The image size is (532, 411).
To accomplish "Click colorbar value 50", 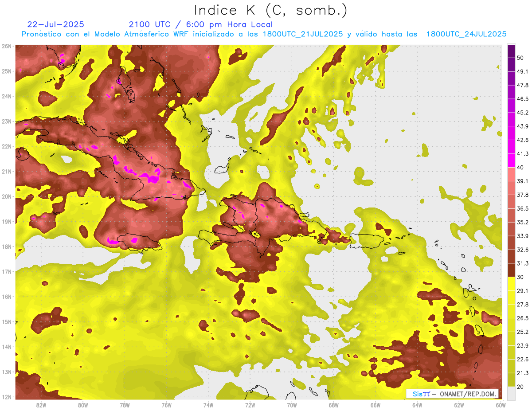I will pyautogui.click(x=520, y=58).
